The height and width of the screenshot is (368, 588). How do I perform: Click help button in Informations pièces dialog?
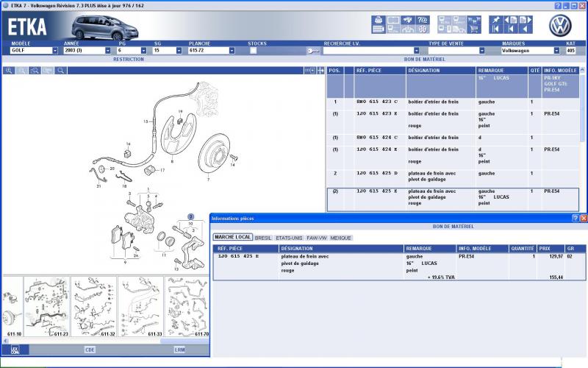point(576,218)
